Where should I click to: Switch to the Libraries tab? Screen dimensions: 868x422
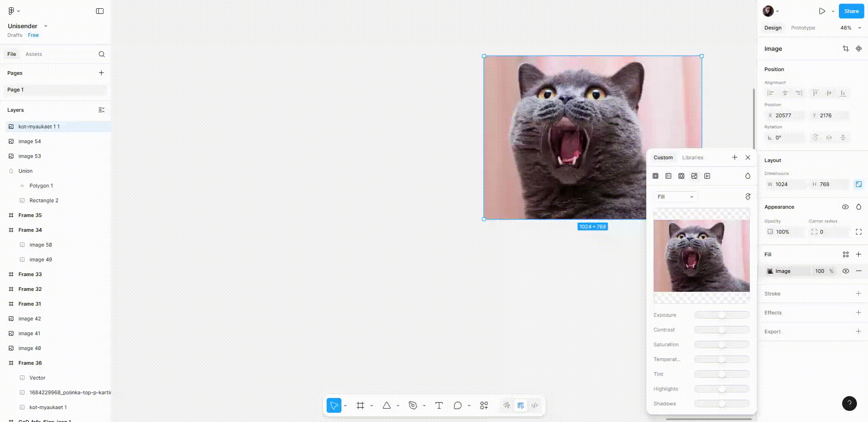coord(692,157)
